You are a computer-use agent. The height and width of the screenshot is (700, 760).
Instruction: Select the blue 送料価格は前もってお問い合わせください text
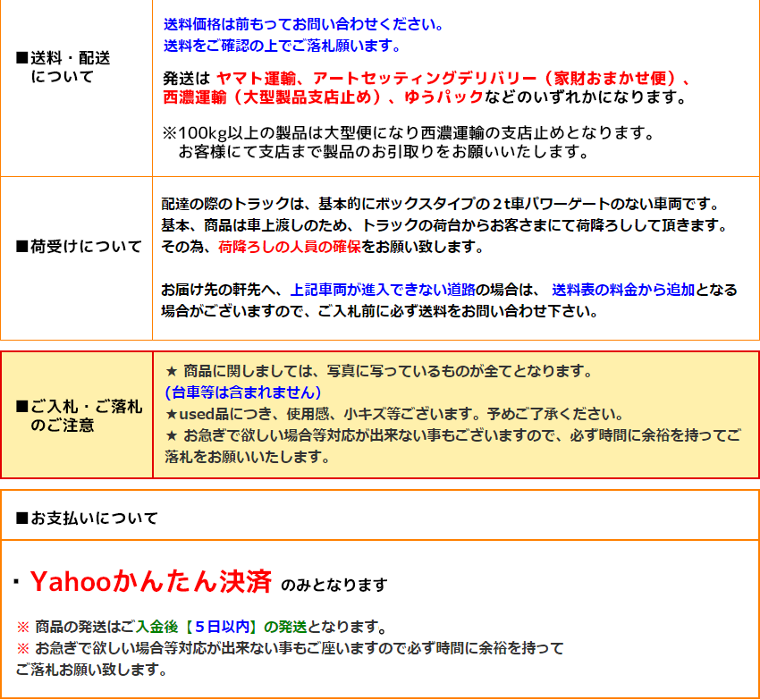[303, 23]
